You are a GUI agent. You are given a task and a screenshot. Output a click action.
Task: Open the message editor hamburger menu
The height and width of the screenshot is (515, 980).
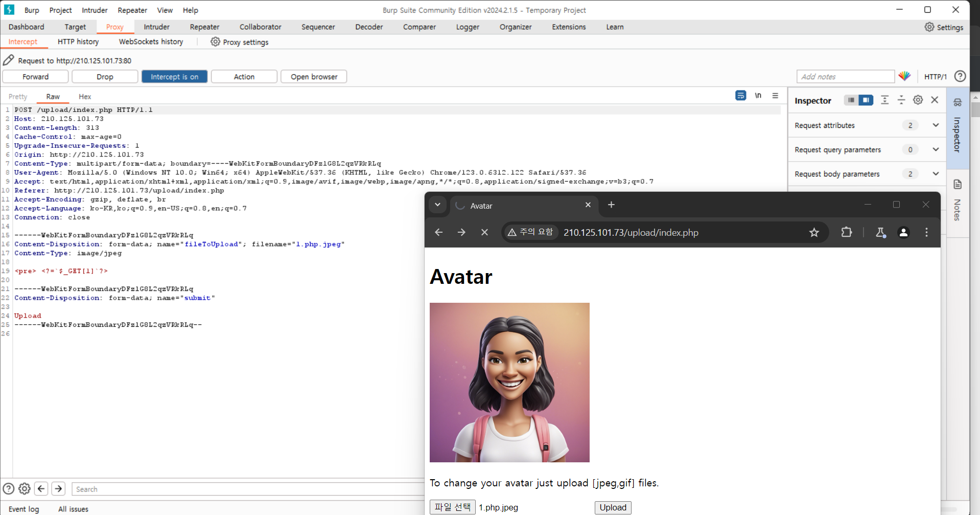(x=775, y=96)
